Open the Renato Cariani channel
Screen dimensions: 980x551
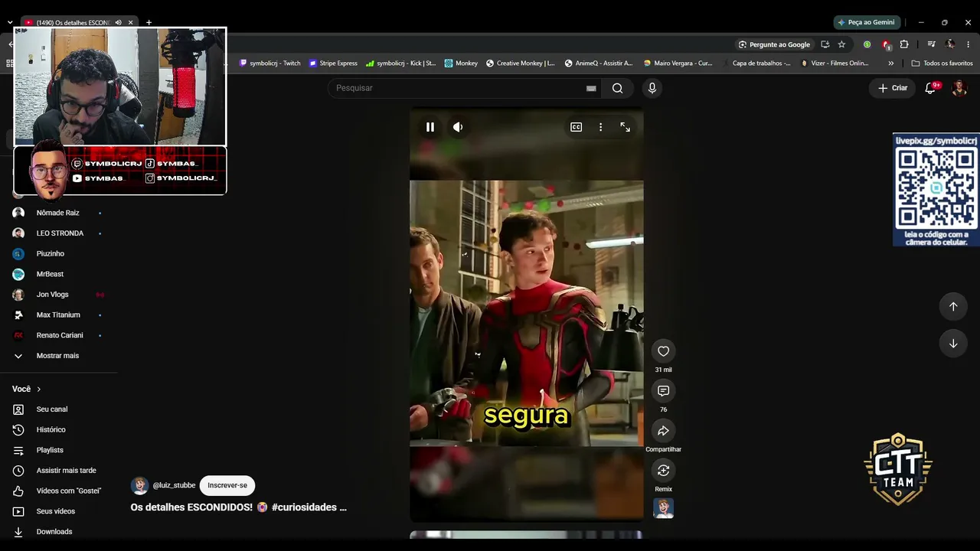click(x=58, y=335)
